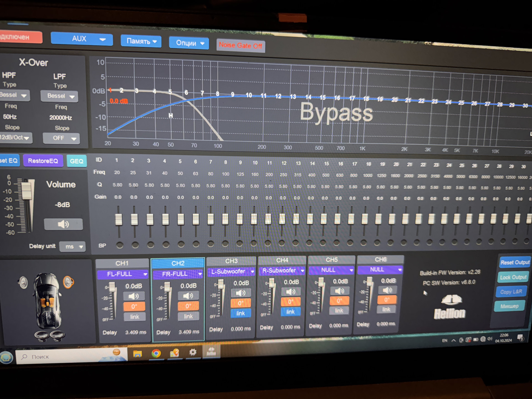Open the Опции menu
The width and height of the screenshot is (532, 399).
tap(189, 43)
